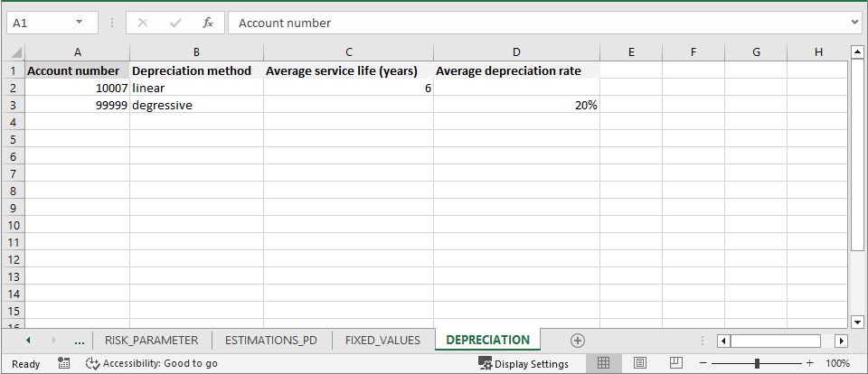Show hidden sheet tabs via ellipsis

[80, 341]
